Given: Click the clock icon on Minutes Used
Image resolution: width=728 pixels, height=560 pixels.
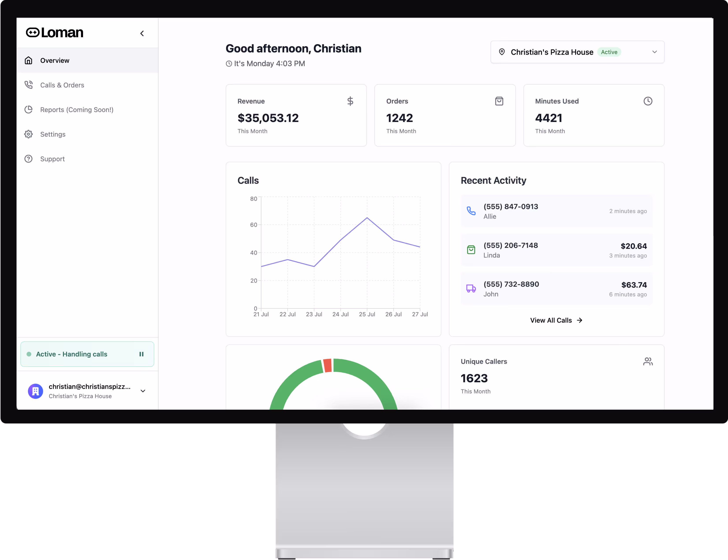Looking at the screenshot, I should (648, 101).
